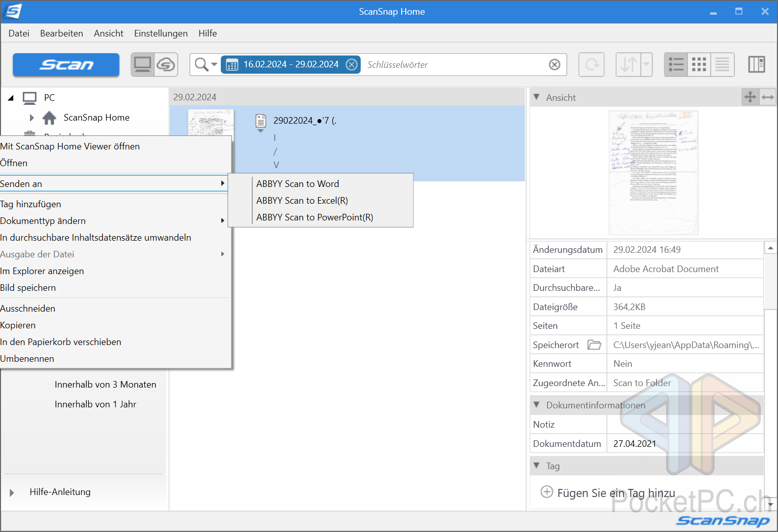This screenshot has width=778, height=532.
Task: Choose In durchsuchbare Inhaltsdatensätze umwandeln
Action: click(114, 238)
